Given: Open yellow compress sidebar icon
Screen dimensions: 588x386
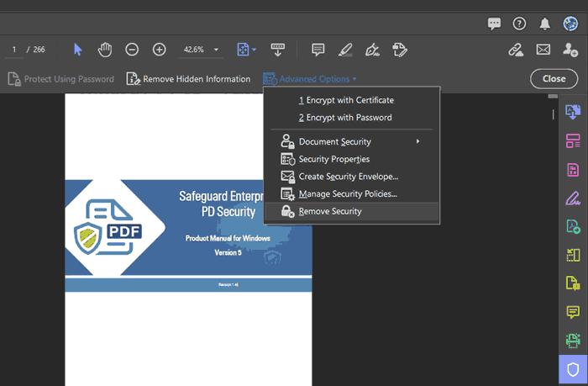Looking at the screenshot, I should pos(573,255).
